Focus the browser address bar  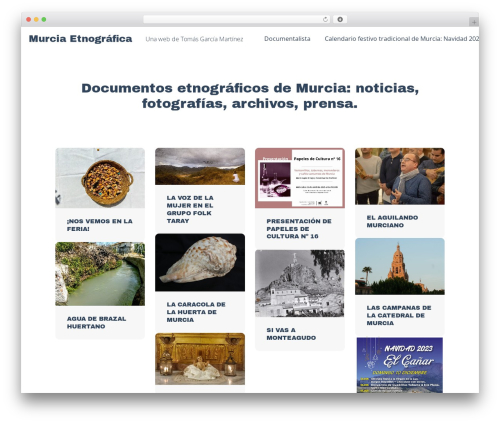pos(236,20)
